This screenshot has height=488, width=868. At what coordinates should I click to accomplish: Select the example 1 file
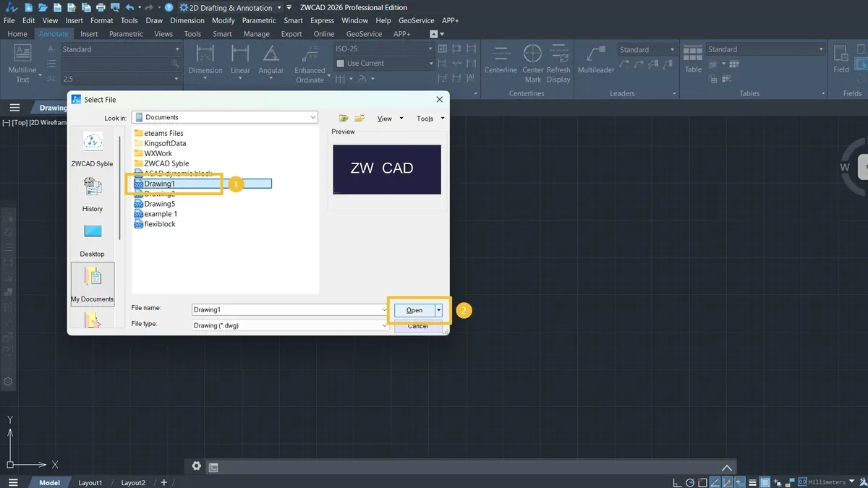point(156,214)
